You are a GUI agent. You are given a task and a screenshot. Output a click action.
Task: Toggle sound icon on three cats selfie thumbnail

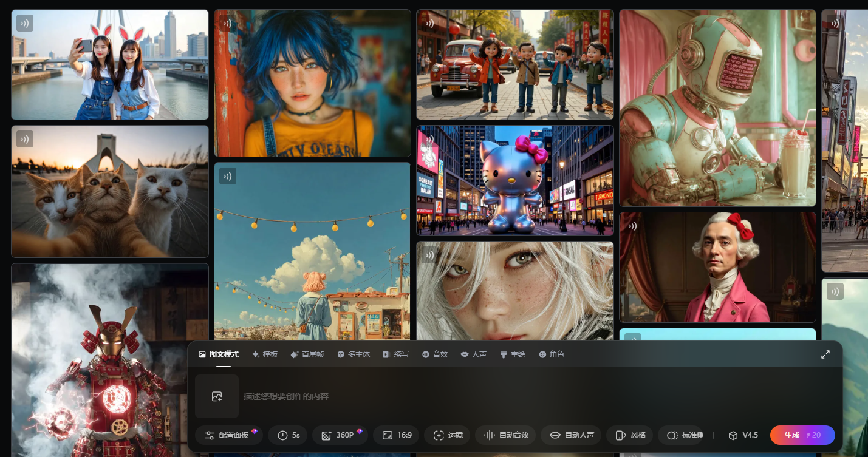coord(25,139)
